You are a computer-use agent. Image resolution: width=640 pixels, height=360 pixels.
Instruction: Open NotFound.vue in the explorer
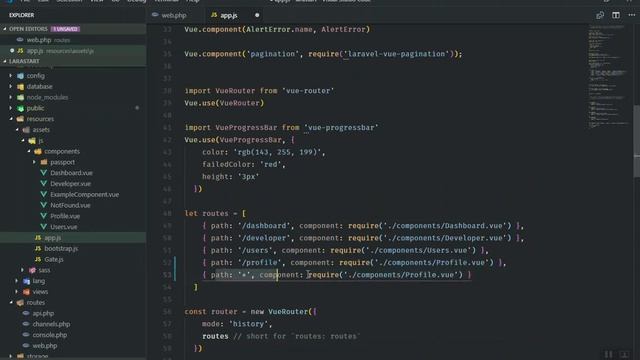(x=70, y=205)
